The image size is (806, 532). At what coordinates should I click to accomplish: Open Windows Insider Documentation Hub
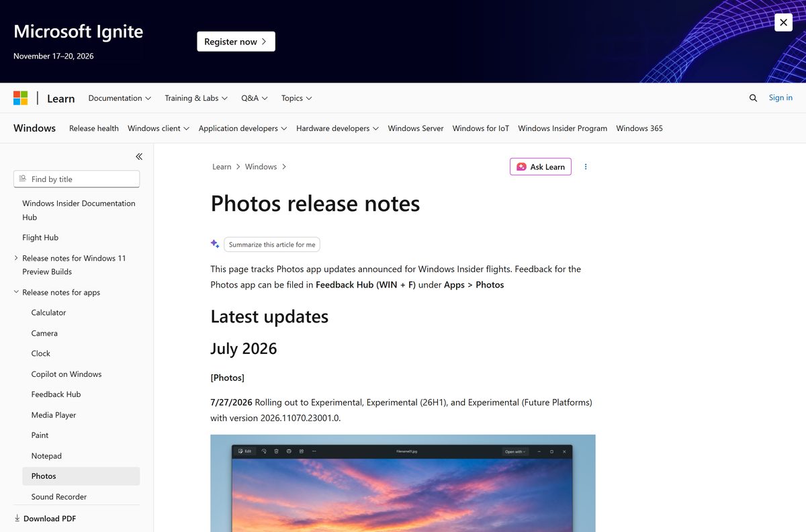tap(79, 210)
